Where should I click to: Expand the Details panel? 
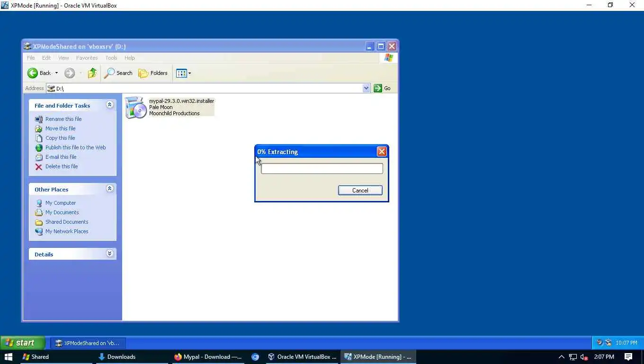click(x=109, y=254)
